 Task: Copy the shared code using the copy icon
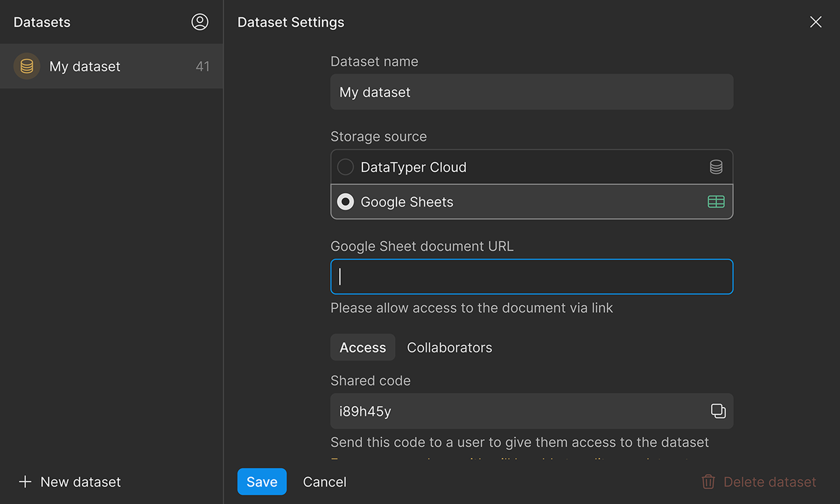(x=717, y=410)
